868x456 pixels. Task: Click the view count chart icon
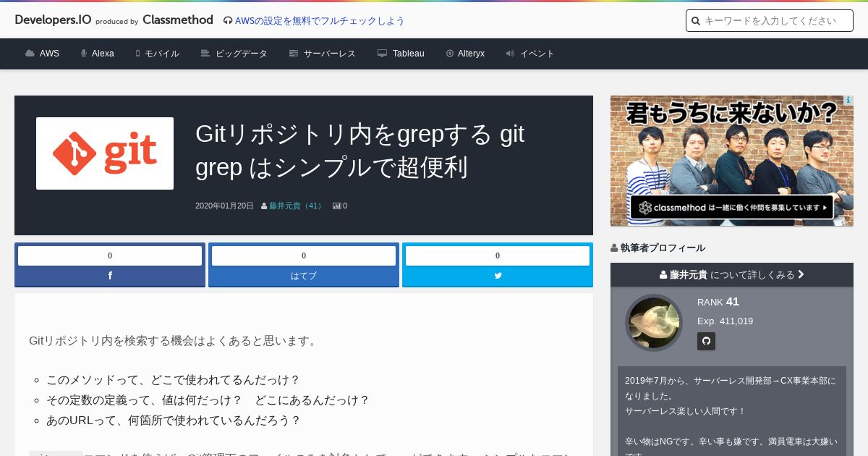(x=336, y=206)
